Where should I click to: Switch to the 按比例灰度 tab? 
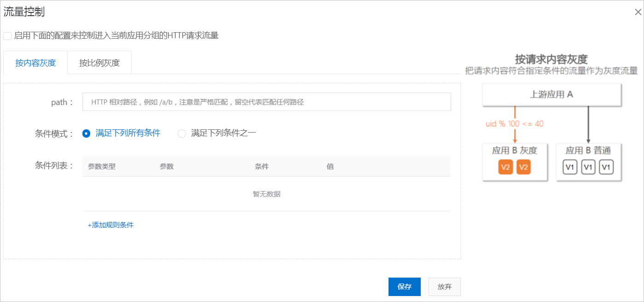pos(99,63)
